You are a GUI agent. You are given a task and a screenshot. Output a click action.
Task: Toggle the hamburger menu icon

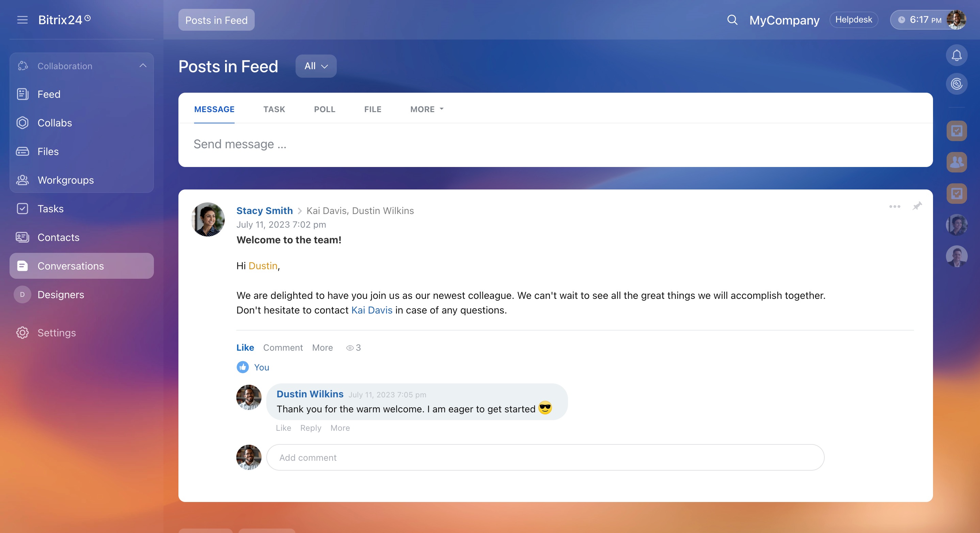(22, 20)
